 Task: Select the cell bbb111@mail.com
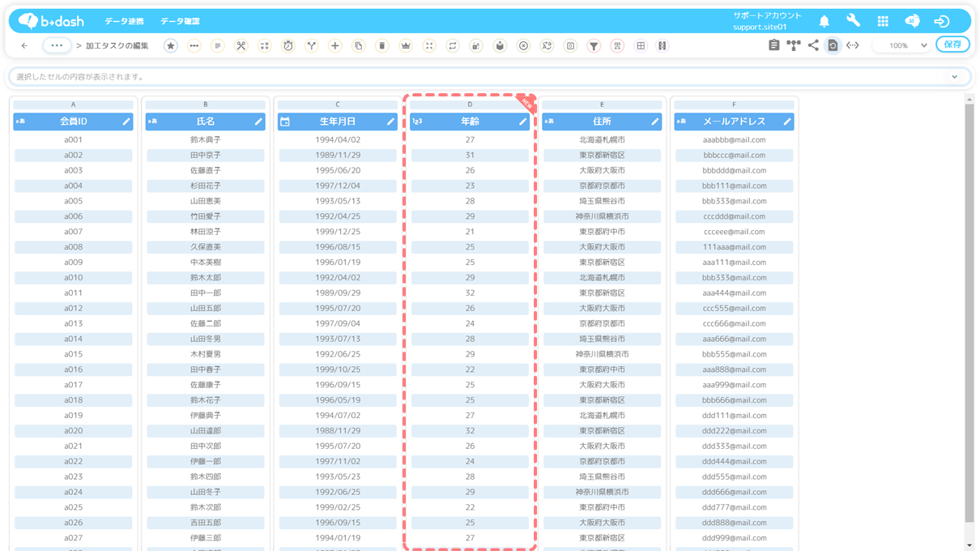(x=734, y=186)
